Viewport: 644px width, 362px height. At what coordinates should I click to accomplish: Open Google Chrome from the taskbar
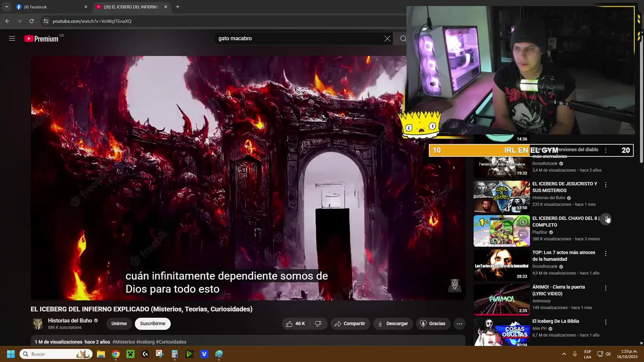click(116, 354)
